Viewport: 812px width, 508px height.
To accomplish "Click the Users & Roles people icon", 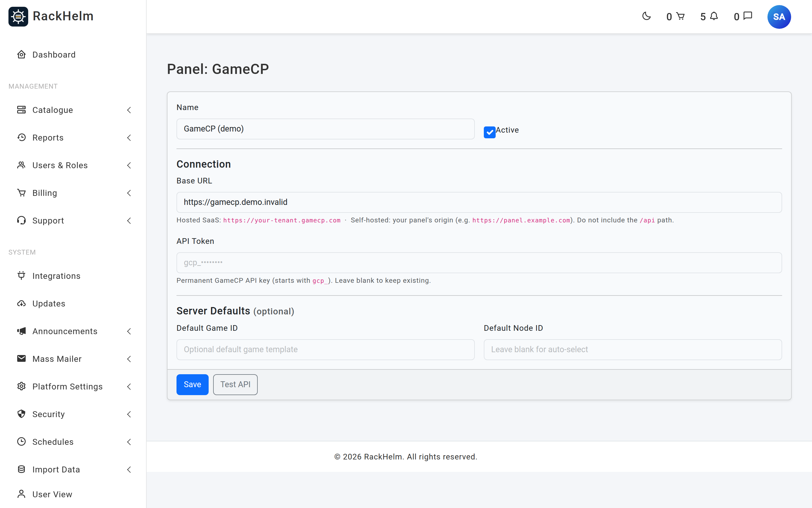I will [x=21, y=165].
